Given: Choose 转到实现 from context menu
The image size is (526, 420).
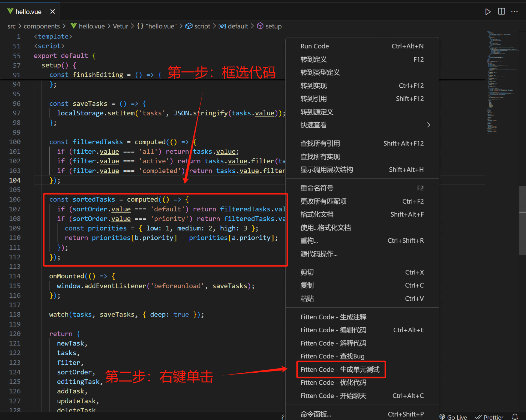Looking at the screenshot, I should (x=362, y=86).
